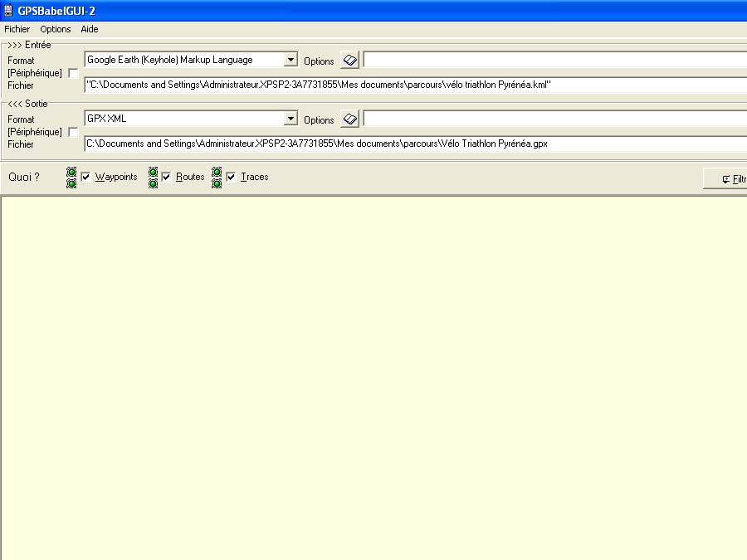Screen dimensions: 747x560
Task: Click lower green icon beside Waypoints
Action: [x=71, y=183]
